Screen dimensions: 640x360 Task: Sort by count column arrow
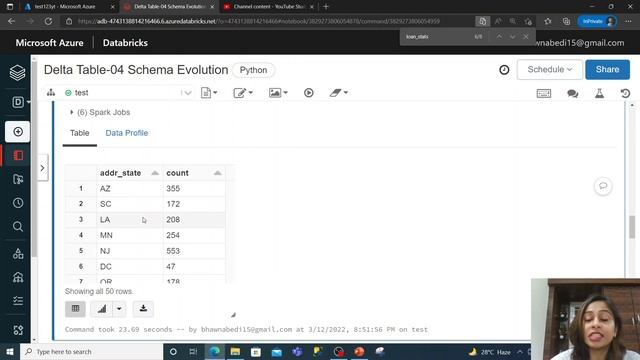[x=218, y=173]
